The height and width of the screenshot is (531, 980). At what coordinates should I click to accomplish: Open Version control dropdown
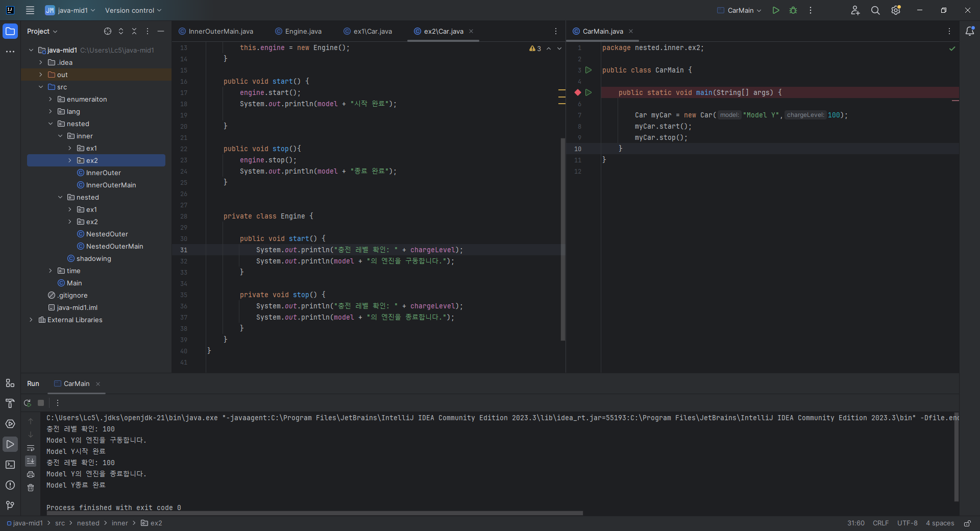(133, 10)
